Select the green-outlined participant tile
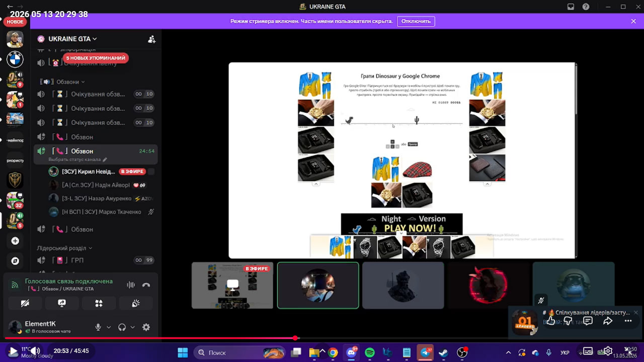 [x=318, y=285]
